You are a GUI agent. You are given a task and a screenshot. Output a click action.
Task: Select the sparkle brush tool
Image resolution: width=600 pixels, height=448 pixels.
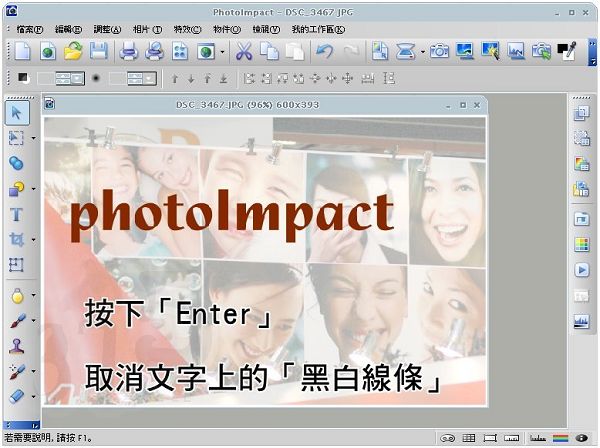click(17, 371)
